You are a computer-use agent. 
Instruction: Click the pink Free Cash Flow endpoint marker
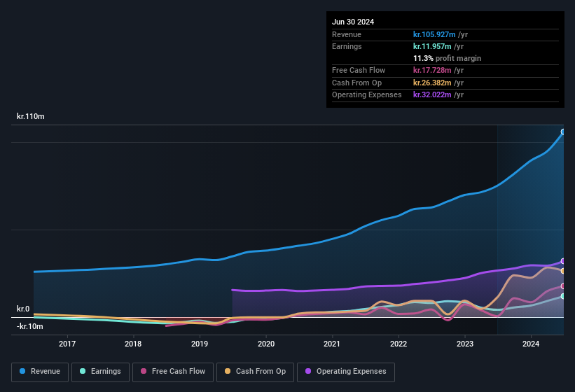tap(563, 286)
